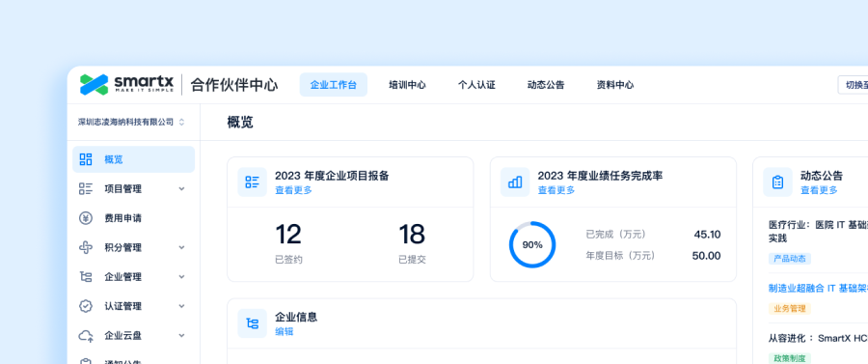The height and width of the screenshot is (364, 868).
Task: Click the 合作伙伴中心 title
Action: click(x=234, y=85)
